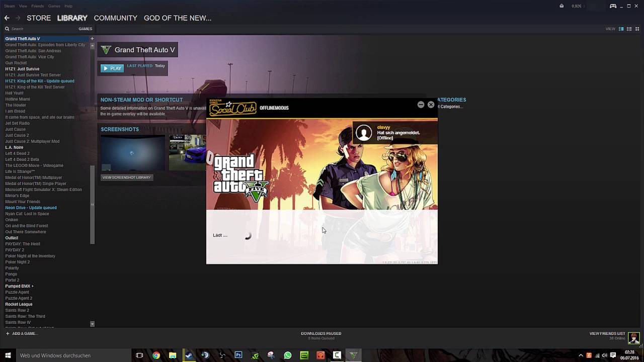The image size is (644, 362).
Task: Open the Friends menu
Action: [38, 6]
